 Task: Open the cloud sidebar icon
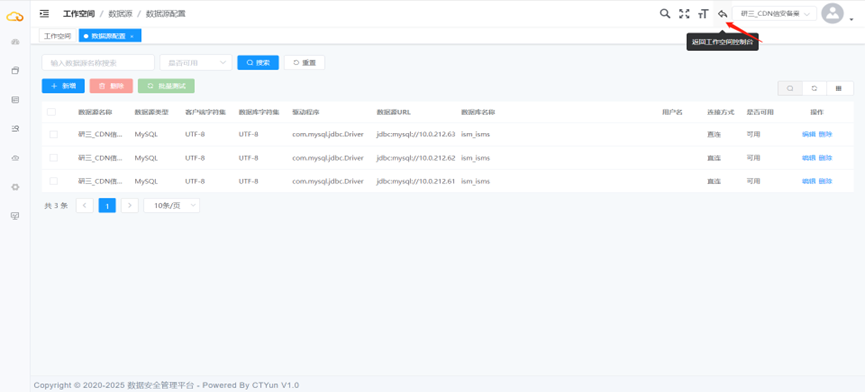tap(15, 158)
